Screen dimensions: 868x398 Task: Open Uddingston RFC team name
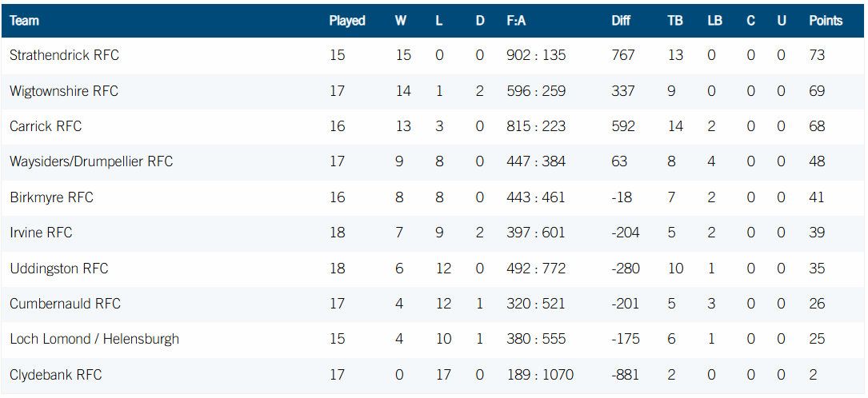pyautogui.click(x=59, y=269)
